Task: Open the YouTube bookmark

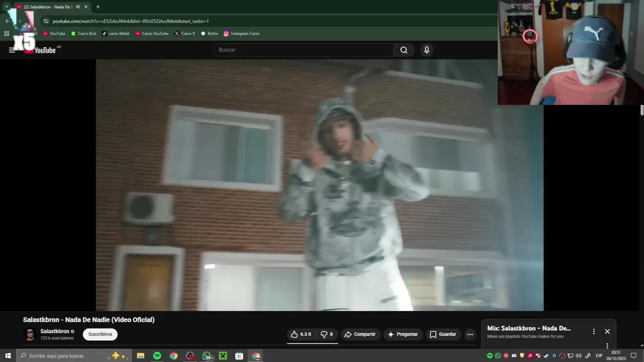Action: pos(54,34)
